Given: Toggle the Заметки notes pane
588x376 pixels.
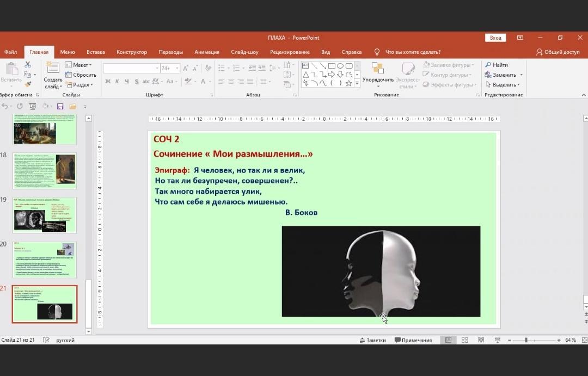Looking at the screenshot, I should [372, 340].
